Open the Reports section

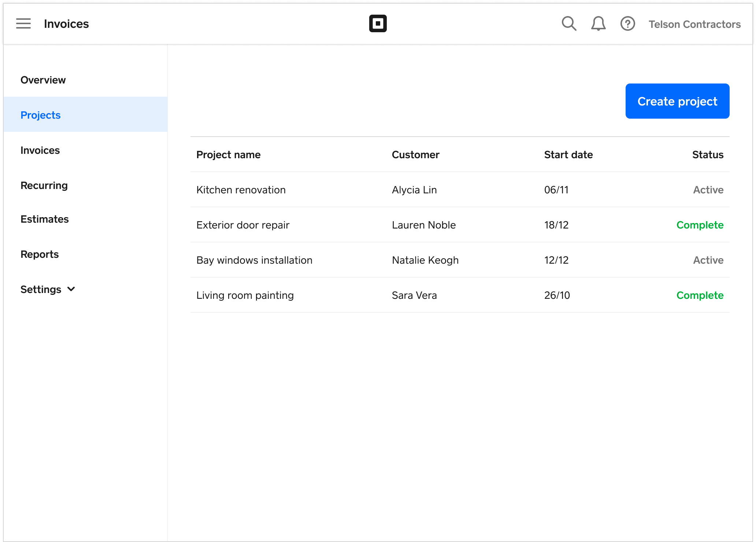pyautogui.click(x=40, y=254)
